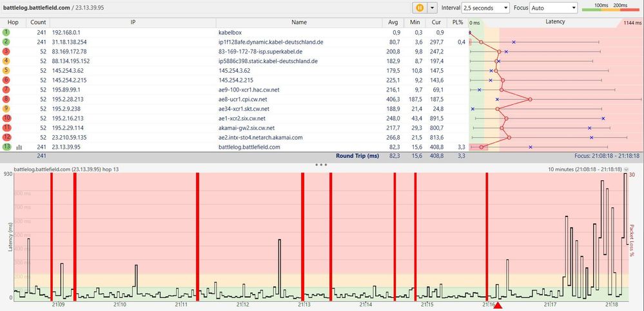This screenshot has height=311, width=644.
Task: Open the 10 minutes time range chevron
Action: [626, 169]
